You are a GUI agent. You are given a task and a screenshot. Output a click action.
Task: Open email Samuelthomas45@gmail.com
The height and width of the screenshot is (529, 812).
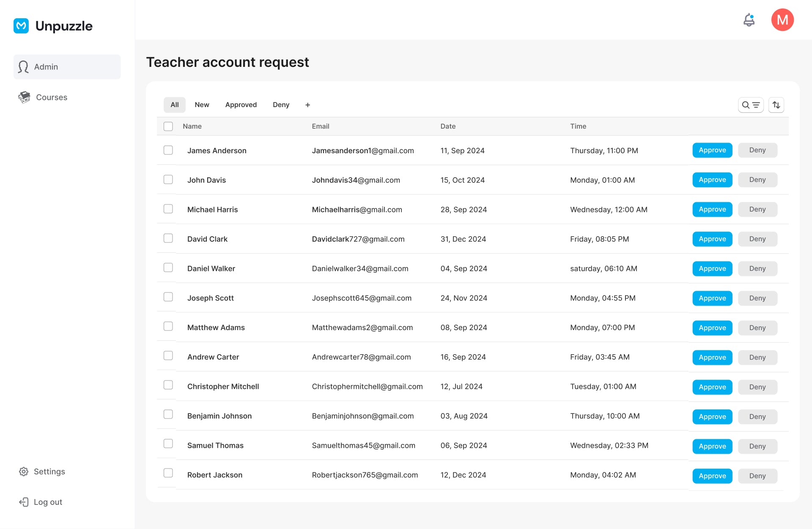(363, 445)
